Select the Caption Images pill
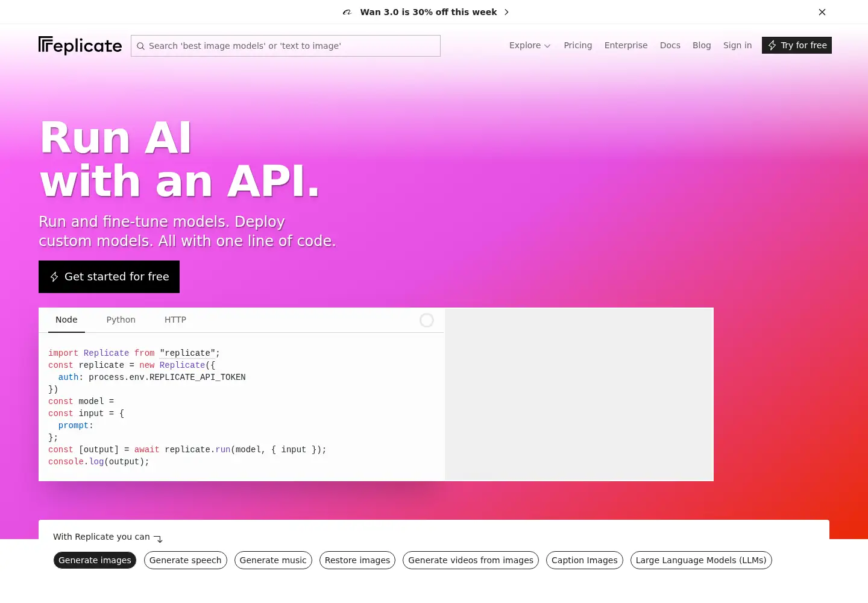Viewport: 868px width, 603px height. tap(585, 560)
